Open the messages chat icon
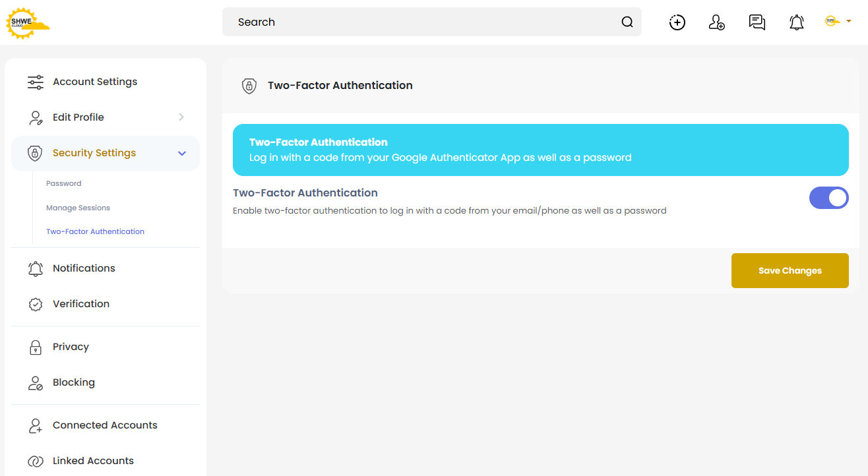Image resolution: width=868 pixels, height=476 pixels. coord(757,22)
